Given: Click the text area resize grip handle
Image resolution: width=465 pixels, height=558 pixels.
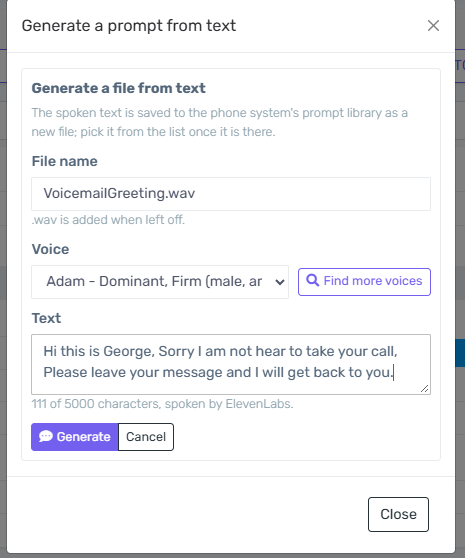Looking at the screenshot, I should (x=424, y=389).
